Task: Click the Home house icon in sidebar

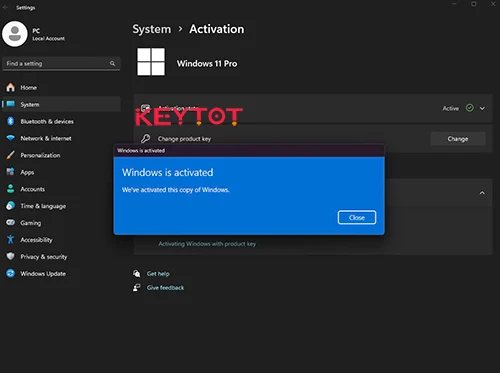Action: [11, 87]
